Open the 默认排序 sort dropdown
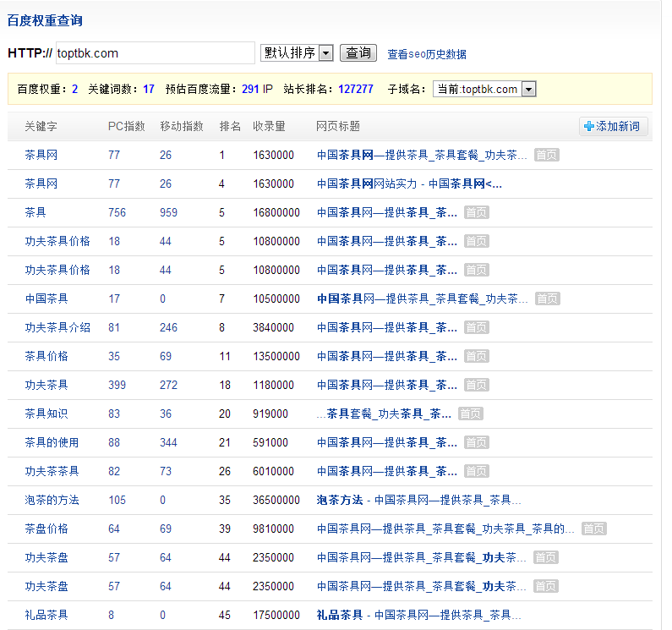Image resolution: width=672 pixels, height=630 pixels. 297,53
